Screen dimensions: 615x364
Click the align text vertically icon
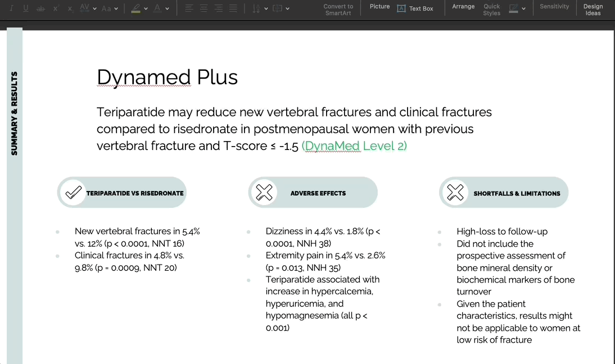coord(277,8)
